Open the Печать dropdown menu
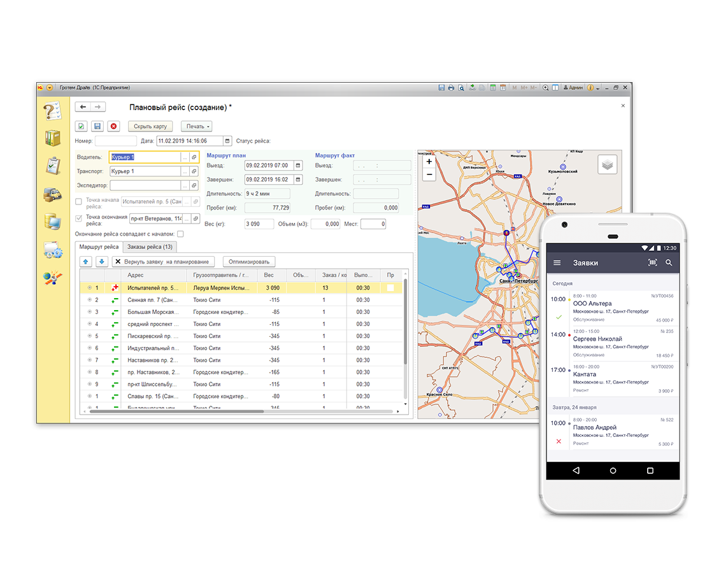 pos(197,126)
